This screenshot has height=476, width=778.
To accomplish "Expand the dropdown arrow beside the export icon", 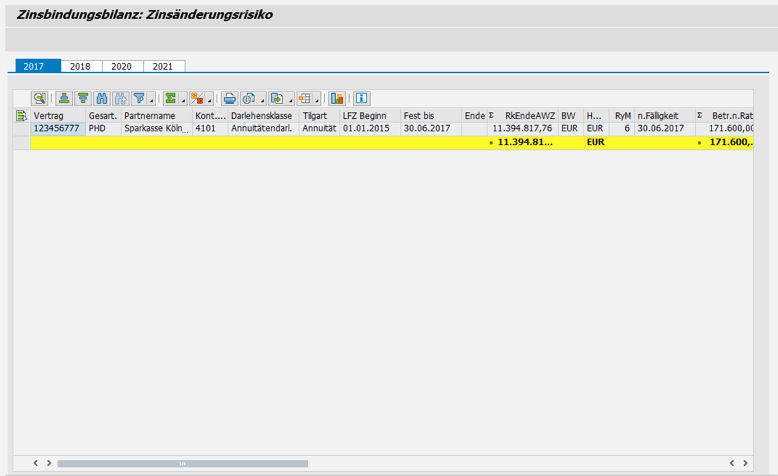I will click(x=289, y=99).
